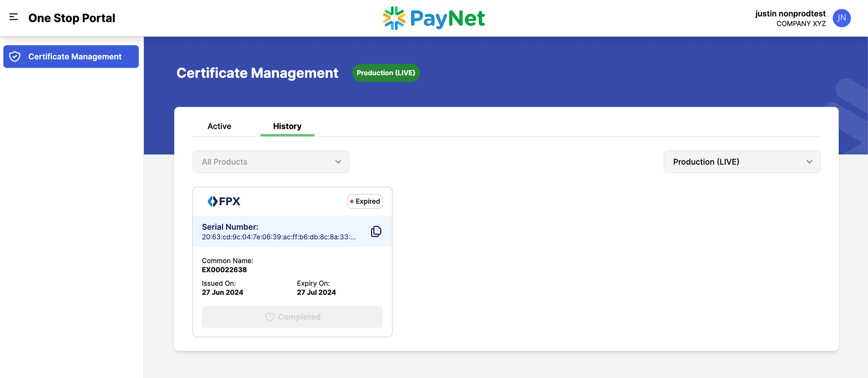Viewport: 868px width, 378px height.
Task: Click the FPX product logo
Action: pos(224,201)
